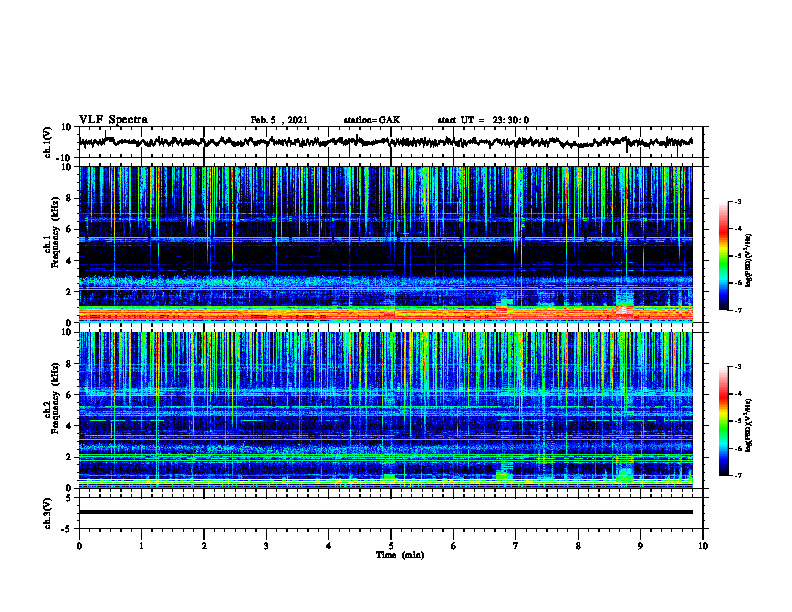The image size is (792, 612).
Task: Click the "Time (min)" axis title
Action: click(x=400, y=555)
